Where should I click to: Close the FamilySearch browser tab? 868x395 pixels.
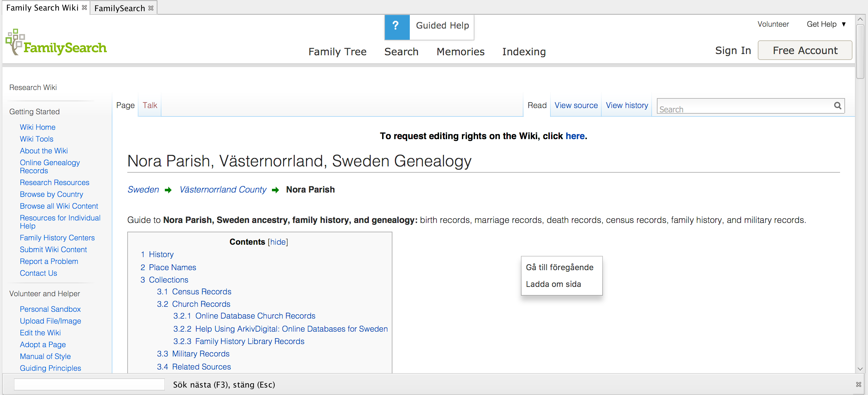[x=151, y=8]
